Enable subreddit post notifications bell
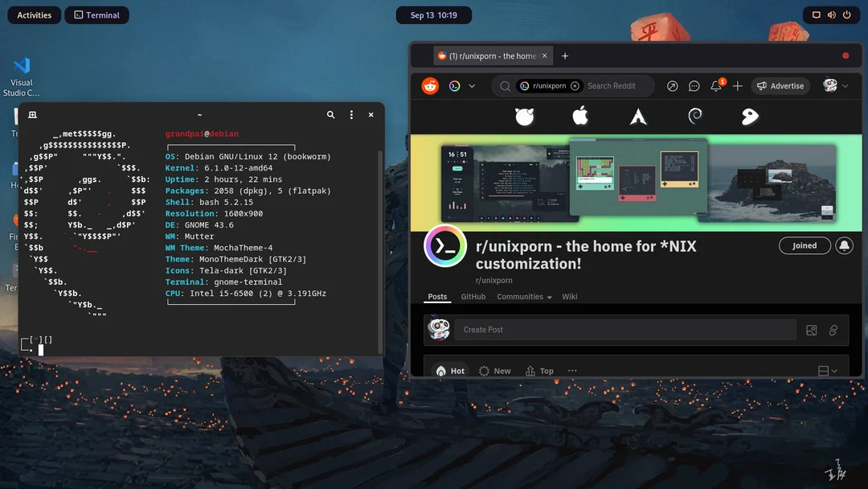This screenshot has height=489, width=868. tap(843, 245)
